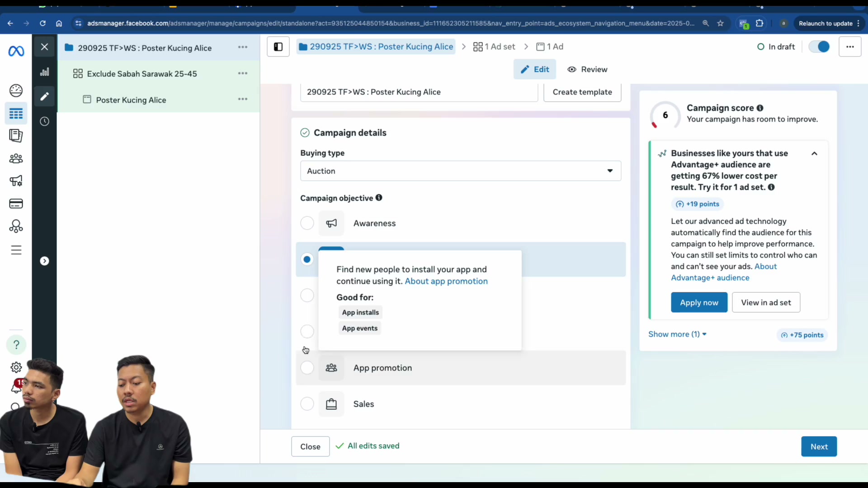This screenshot has height=488, width=868.
Task: Open the bar chart insights icon in dark sidebar
Action: pyautogui.click(x=44, y=72)
